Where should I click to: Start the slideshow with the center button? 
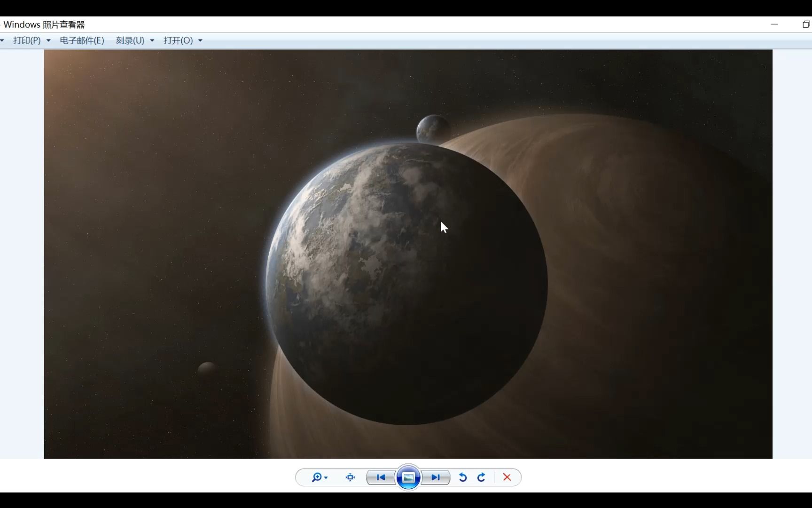(408, 477)
